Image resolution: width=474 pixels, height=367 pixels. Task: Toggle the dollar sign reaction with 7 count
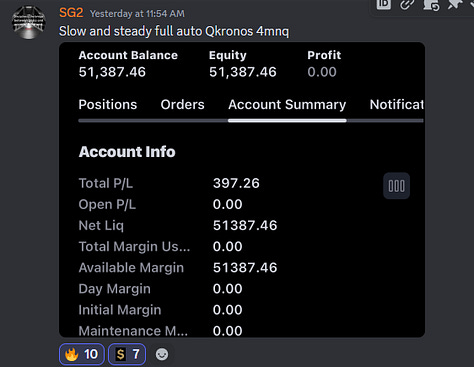pyautogui.click(x=127, y=354)
